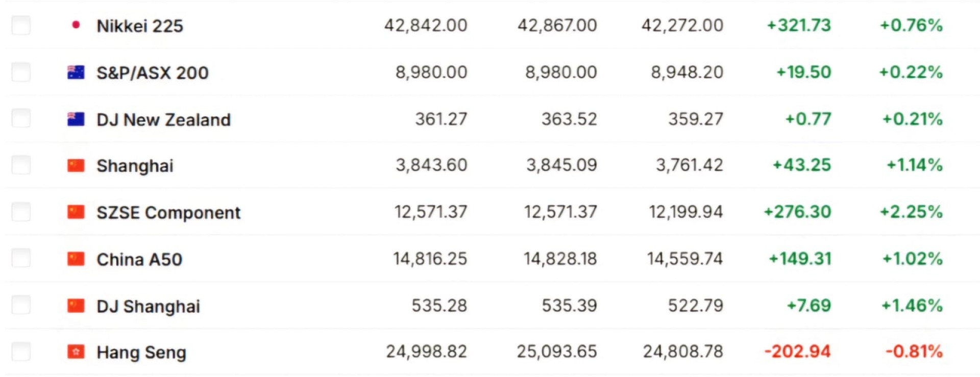Click the China flag beside China A50
The image size is (980, 377).
[76, 259]
